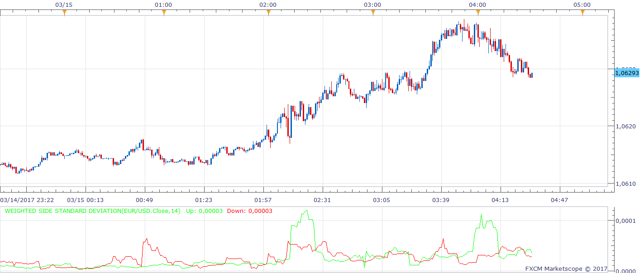The width and height of the screenshot is (644, 273).
Task: Click the 01:57 time axis label
Action: pos(262,200)
